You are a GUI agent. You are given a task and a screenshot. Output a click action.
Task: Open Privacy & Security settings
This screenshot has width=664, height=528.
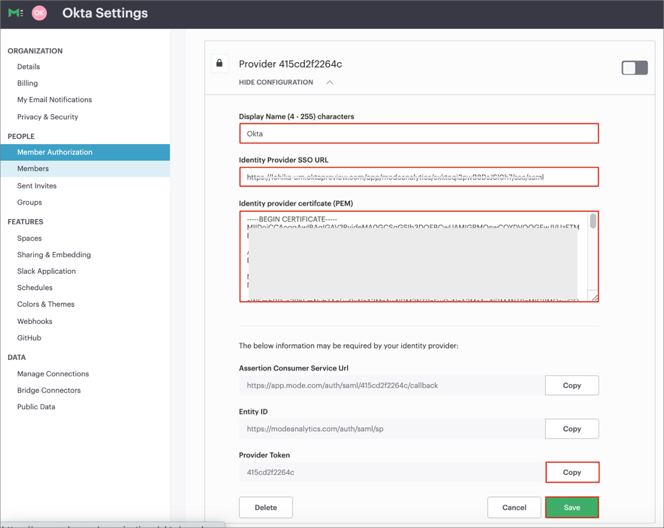point(47,117)
